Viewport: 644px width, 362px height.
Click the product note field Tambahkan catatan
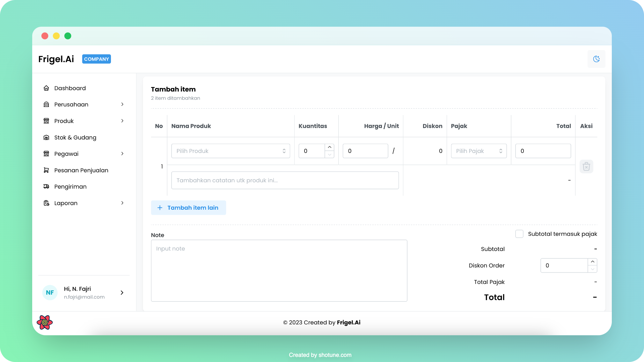coord(285,180)
